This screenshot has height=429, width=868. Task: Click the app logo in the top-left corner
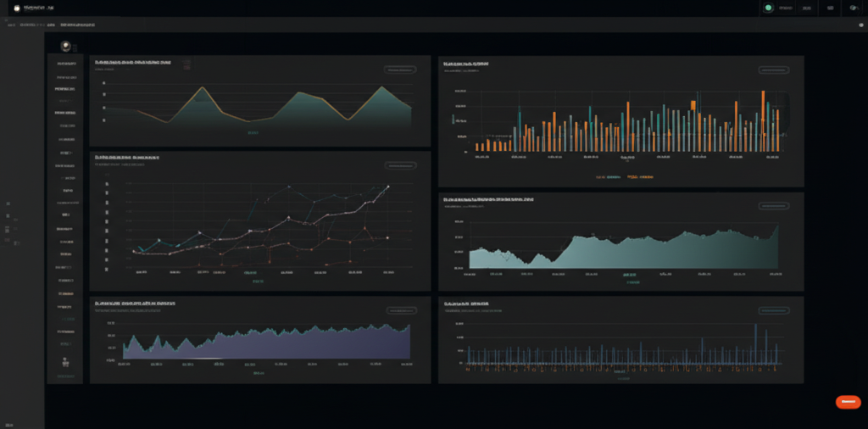16,8
